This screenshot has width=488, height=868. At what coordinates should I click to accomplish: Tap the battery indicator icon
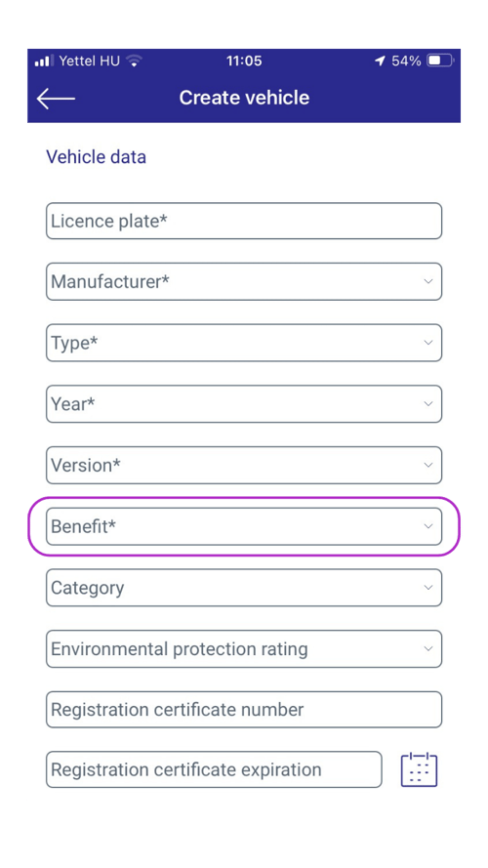pyautogui.click(x=440, y=61)
